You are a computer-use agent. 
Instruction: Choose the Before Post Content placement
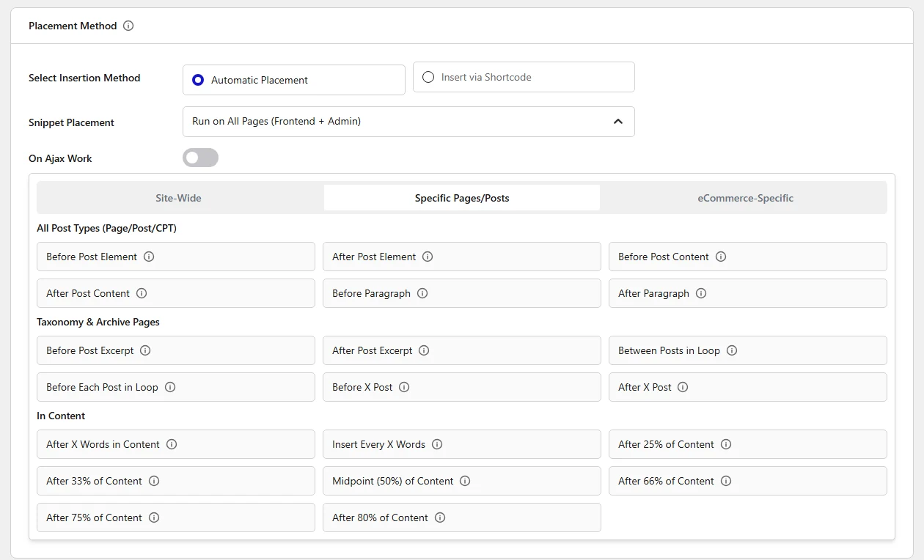748,257
